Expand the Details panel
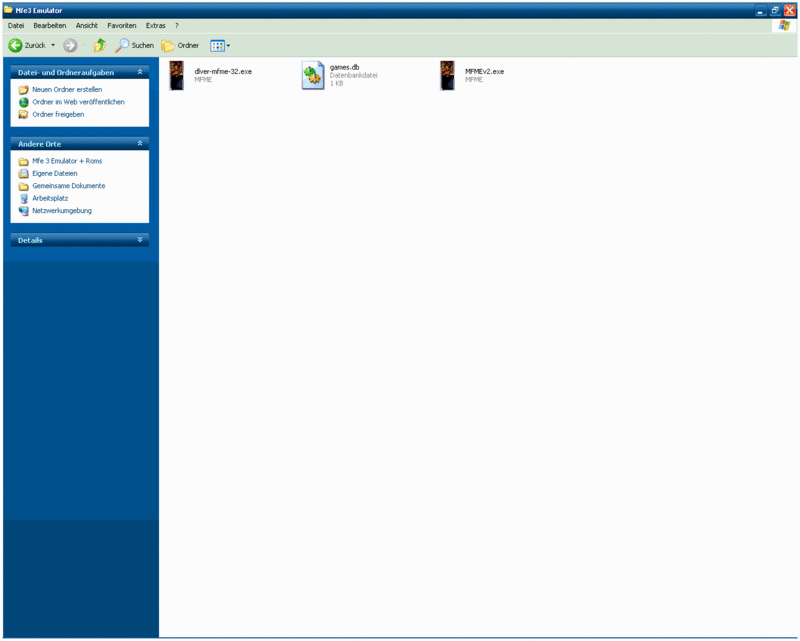The image size is (800, 641). pos(140,239)
